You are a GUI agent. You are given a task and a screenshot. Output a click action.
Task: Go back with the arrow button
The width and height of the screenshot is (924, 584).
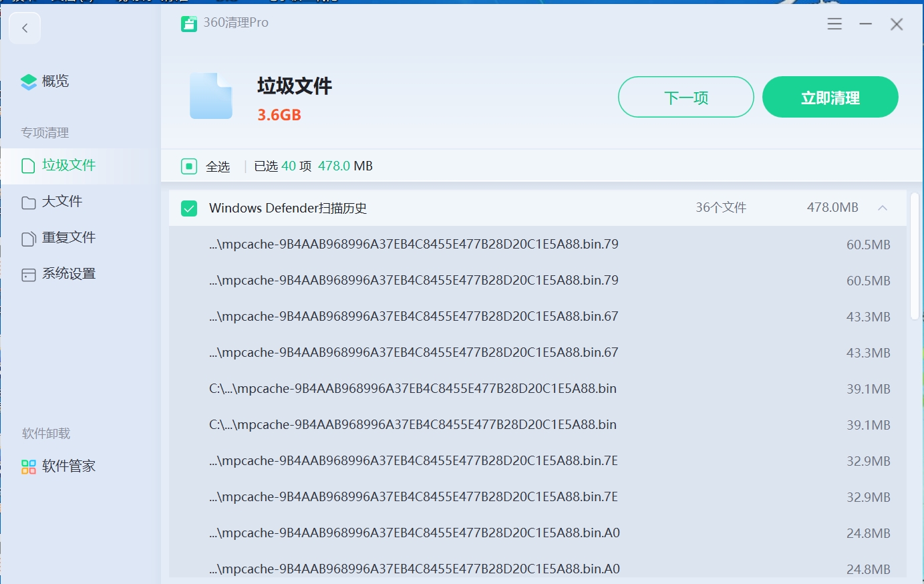tap(25, 28)
